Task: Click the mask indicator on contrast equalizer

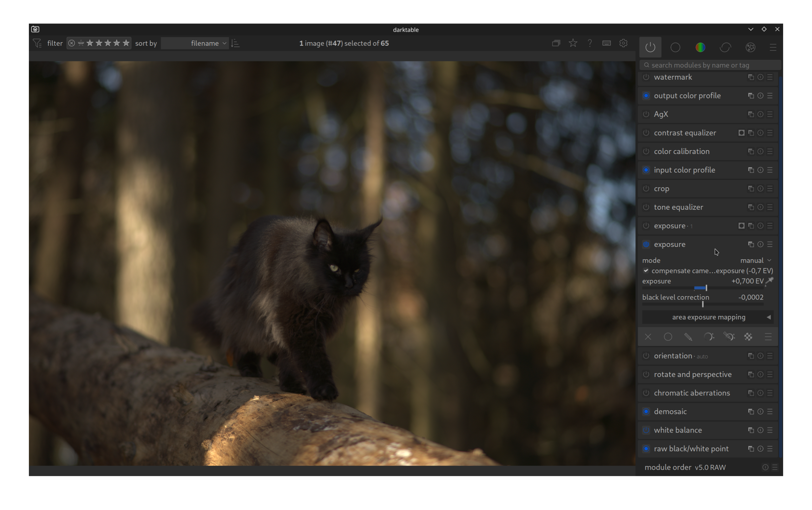Action: pos(741,133)
